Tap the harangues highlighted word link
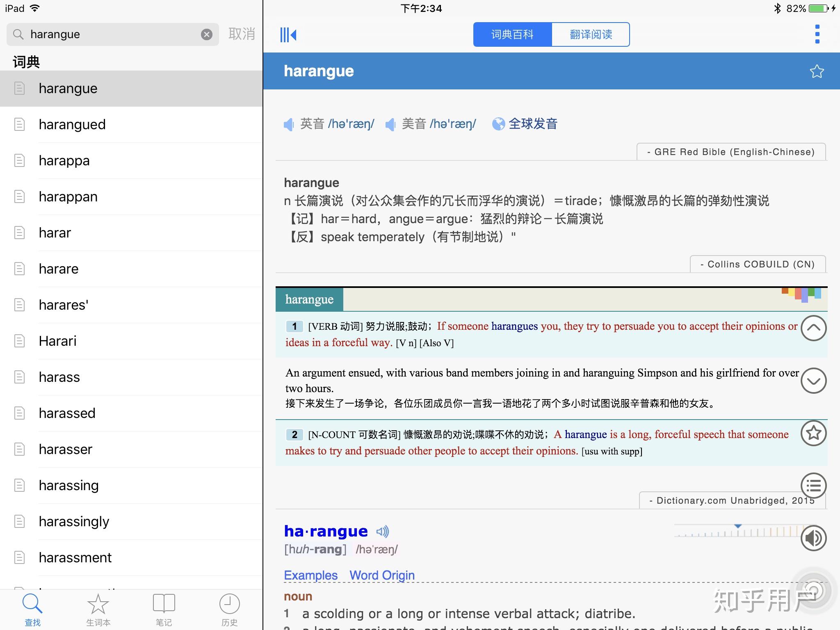The width and height of the screenshot is (840, 630). (x=514, y=326)
